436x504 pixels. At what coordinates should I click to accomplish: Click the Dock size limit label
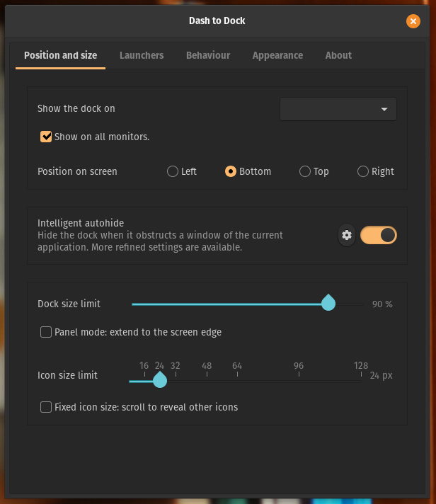pyautogui.click(x=69, y=304)
